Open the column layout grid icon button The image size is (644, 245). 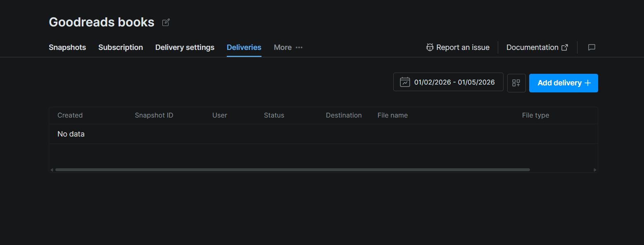pyautogui.click(x=516, y=83)
